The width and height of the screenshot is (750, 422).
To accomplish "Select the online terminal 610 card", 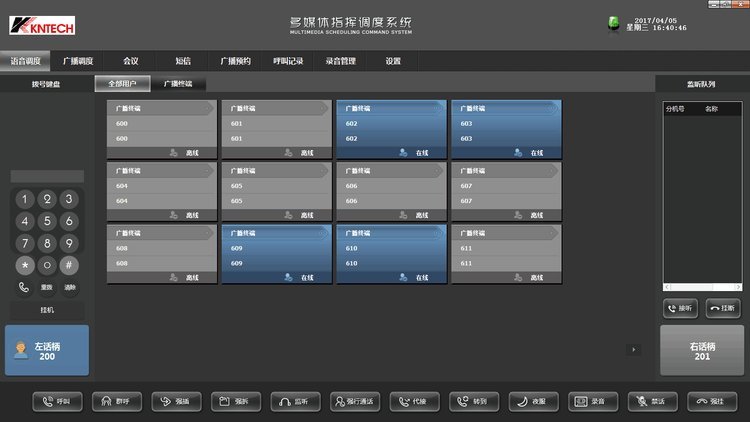I will (391, 254).
